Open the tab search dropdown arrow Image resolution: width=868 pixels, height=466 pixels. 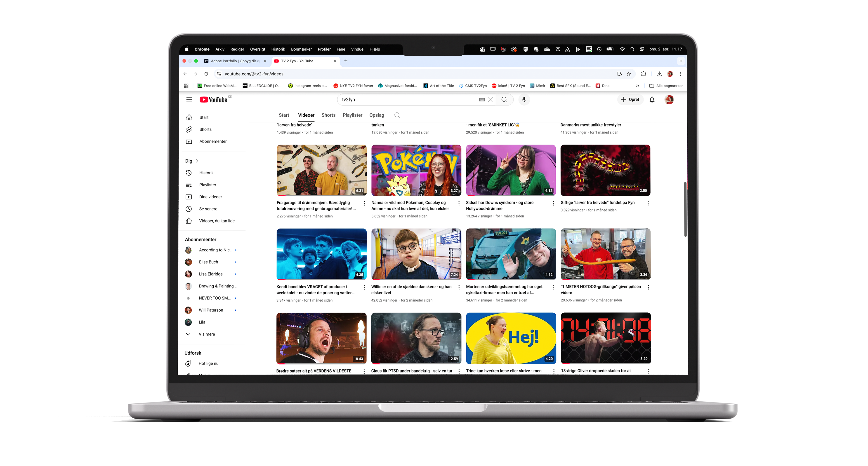click(x=681, y=61)
